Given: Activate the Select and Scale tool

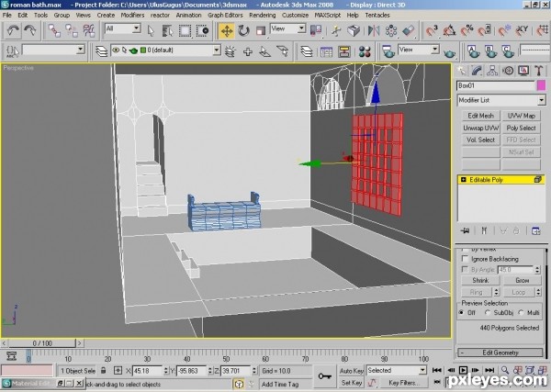Looking at the screenshot, I should [261, 31].
